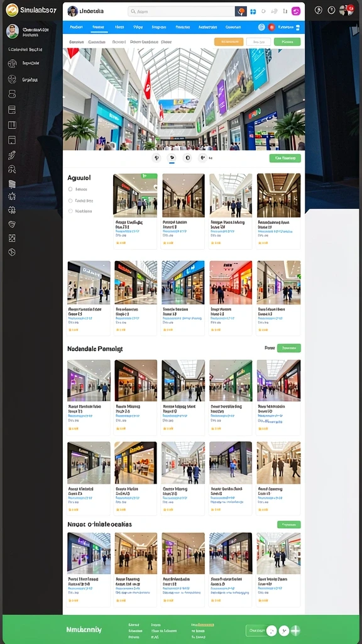Open the compass icon at sidebar bottom
The width and height of the screenshot is (362, 644).
pyautogui.click(x=12, y=252)
